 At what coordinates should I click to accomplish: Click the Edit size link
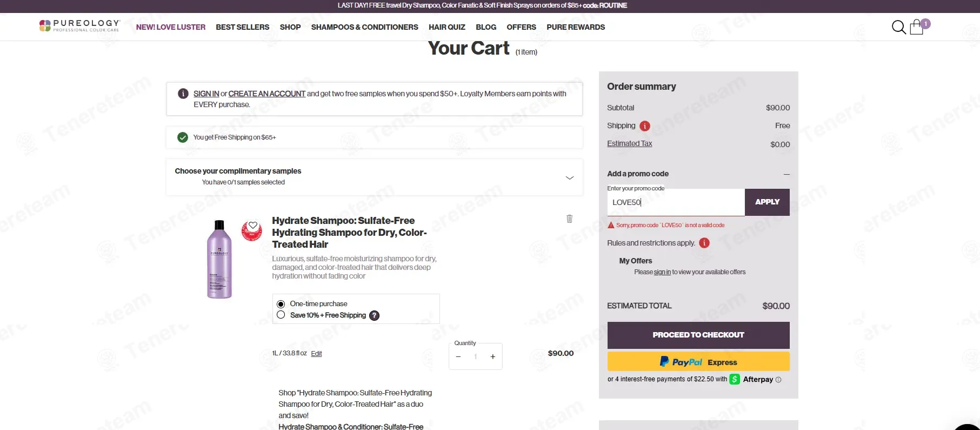point(317,354)
